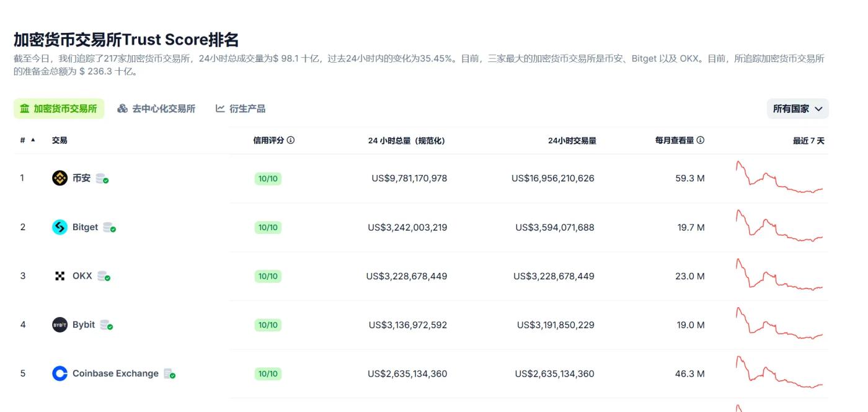Click the info icon beside 信用评分
The image size is (868, 412).
coord(291,140)
